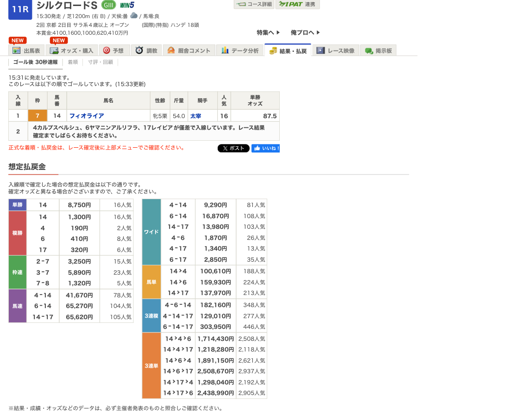
Task: Switch to the 着順 sub-tab
Action: pyautogui.click(x=73, y=62)
